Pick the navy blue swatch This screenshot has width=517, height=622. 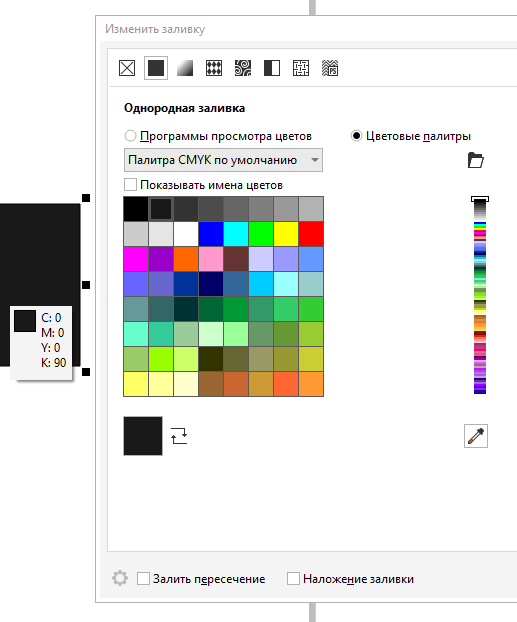pyautogui.click(x=211, y=284)
